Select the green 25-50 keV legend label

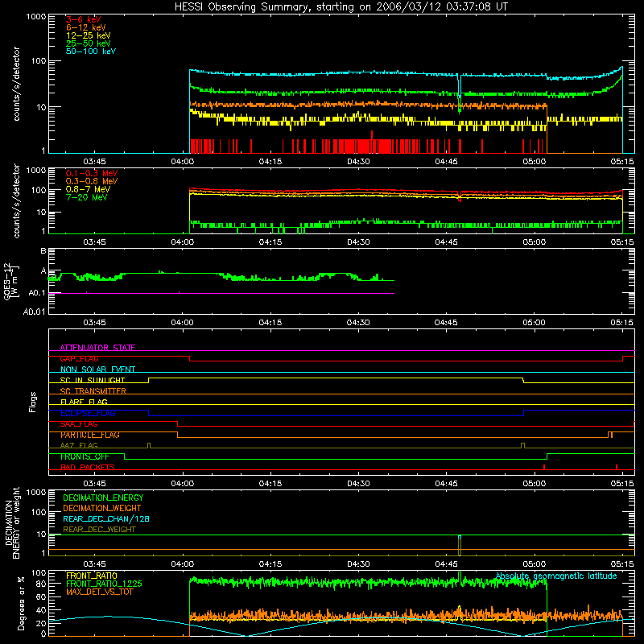[89, 43]
